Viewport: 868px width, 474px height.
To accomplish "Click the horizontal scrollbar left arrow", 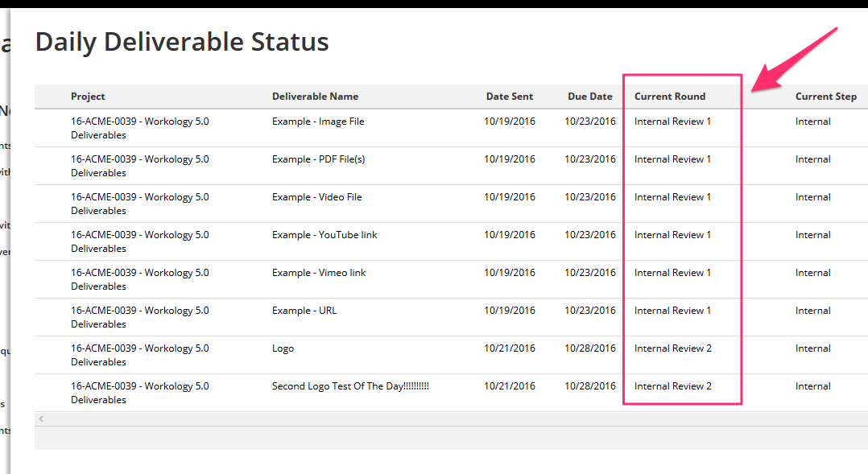I will tap(41, 418).
